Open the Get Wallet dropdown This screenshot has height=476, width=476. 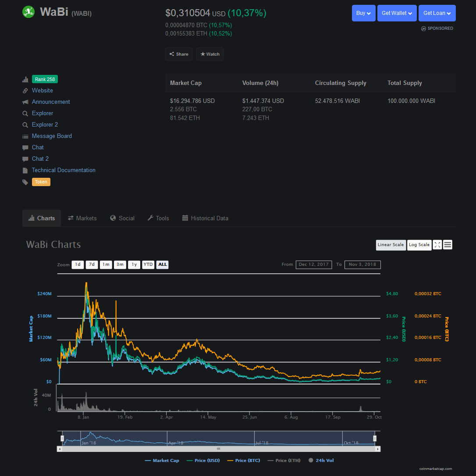point(397,13)
